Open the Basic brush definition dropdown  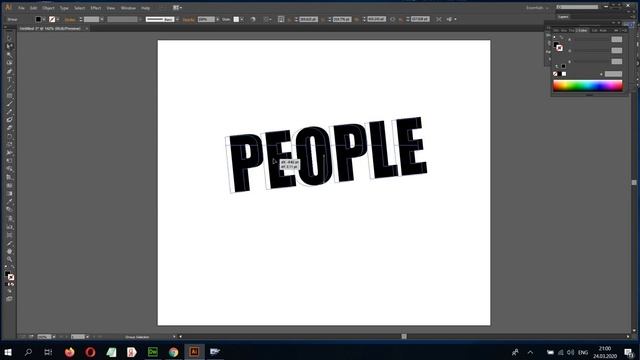[x=177, y=19]
